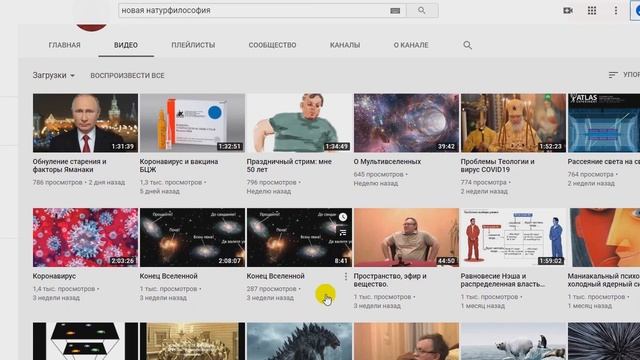Open title Праздничный стрим: мне 50 лет
This screenshot has height=360, width=640.
click(289, 165)
